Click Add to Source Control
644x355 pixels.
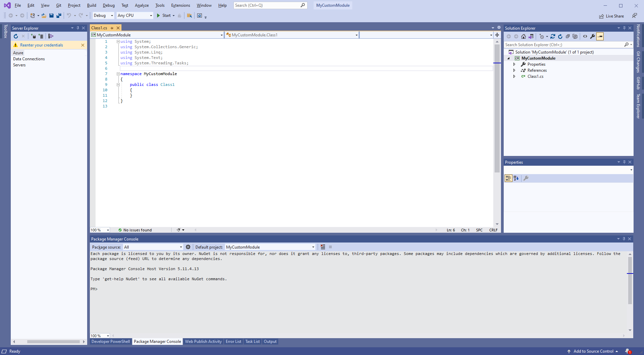(x=593, y=351)
